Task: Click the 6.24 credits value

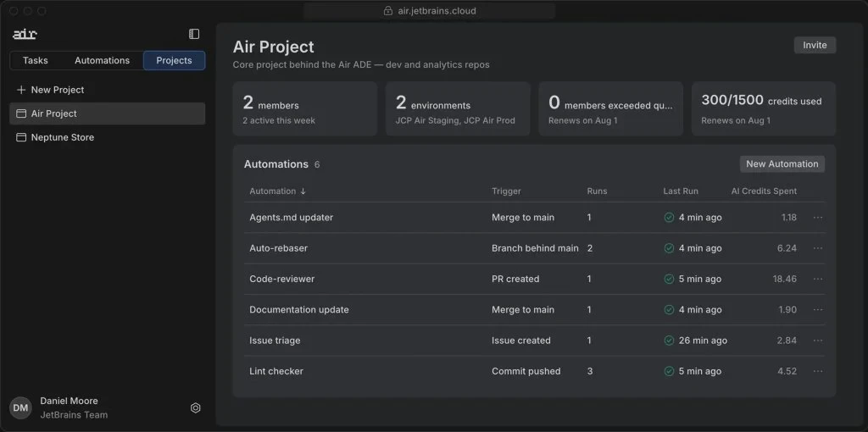Action: (x=787, y=248)
